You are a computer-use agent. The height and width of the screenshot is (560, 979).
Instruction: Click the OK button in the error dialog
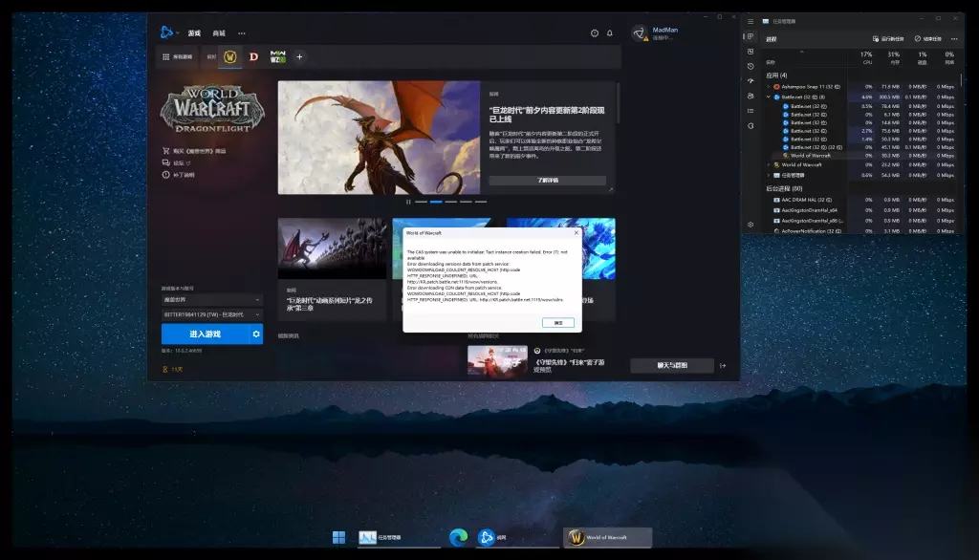click(x=557, y=322)
